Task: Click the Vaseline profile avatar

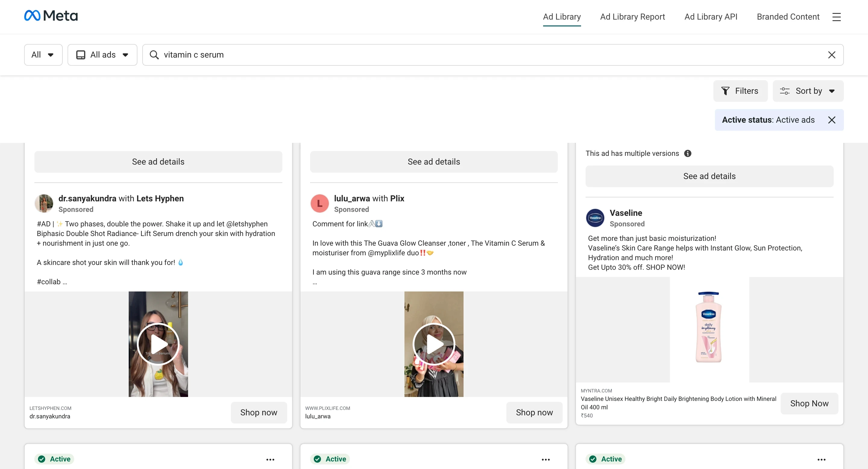Action: pyautogui.click(x=595, y=218)
